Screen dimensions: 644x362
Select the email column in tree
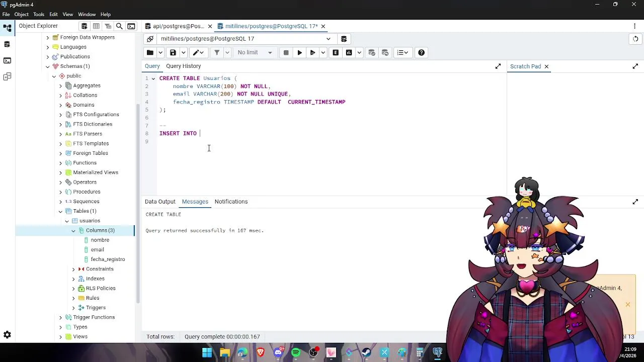tap(97, 250)
